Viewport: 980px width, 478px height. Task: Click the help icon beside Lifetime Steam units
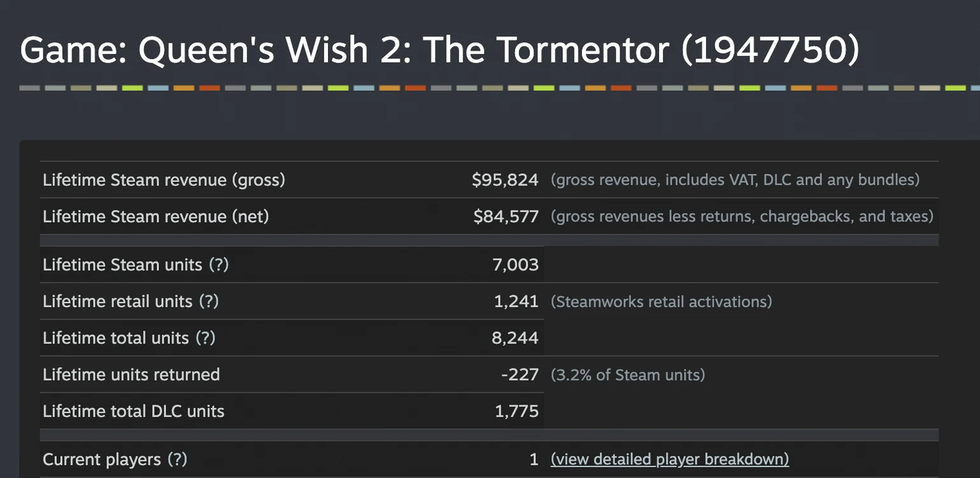(218, 265)
